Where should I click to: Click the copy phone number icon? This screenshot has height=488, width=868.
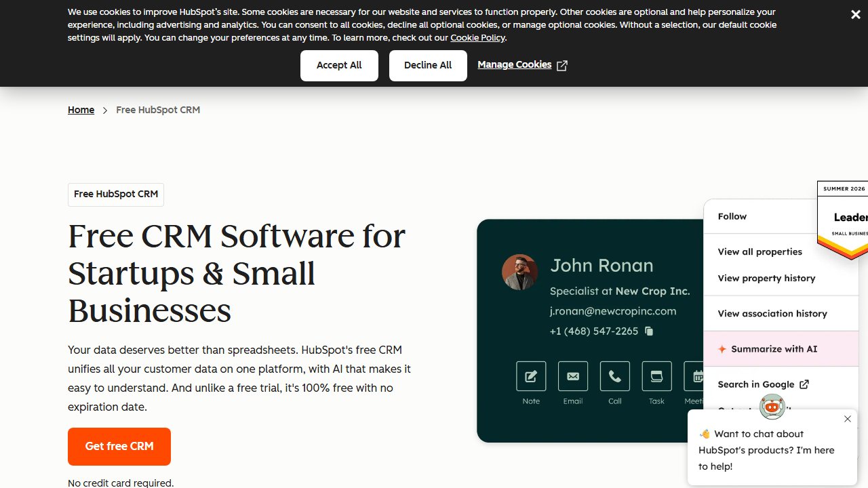pos(649,331)
